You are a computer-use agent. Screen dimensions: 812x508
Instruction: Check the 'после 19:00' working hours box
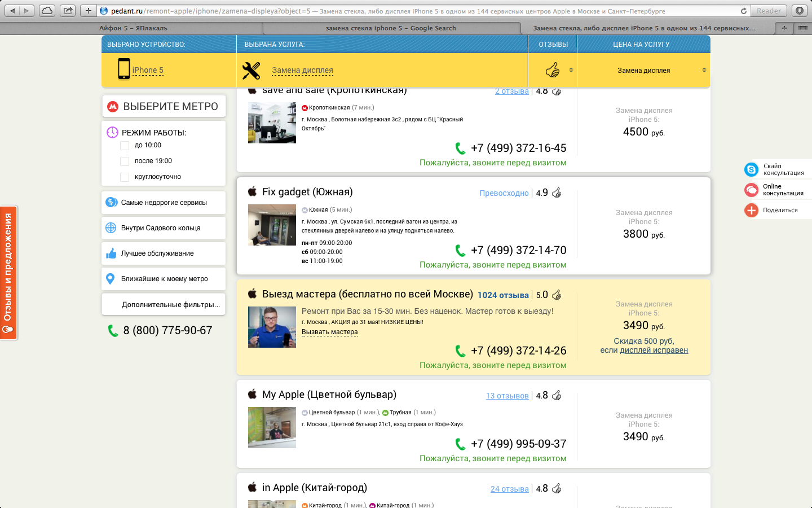125,161
